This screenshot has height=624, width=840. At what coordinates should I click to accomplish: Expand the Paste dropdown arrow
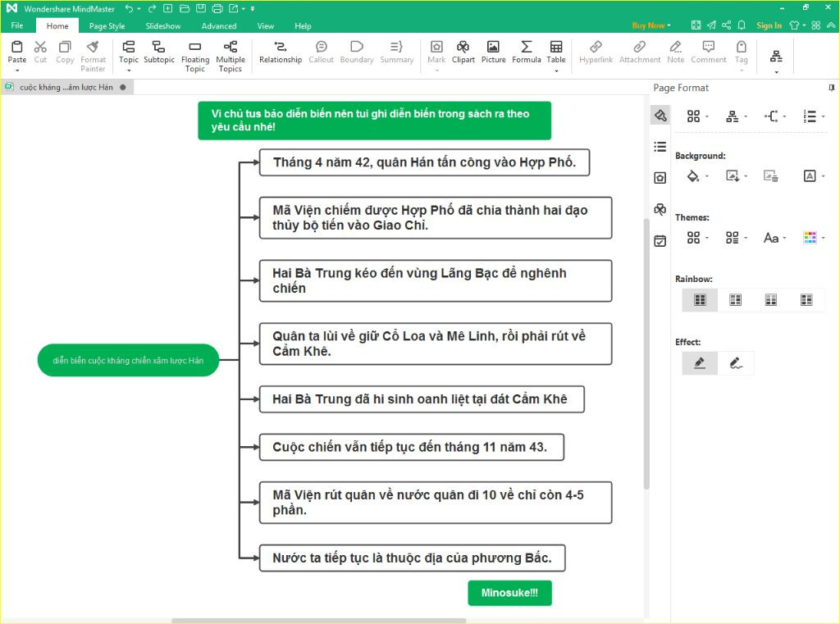click(16, 70)
